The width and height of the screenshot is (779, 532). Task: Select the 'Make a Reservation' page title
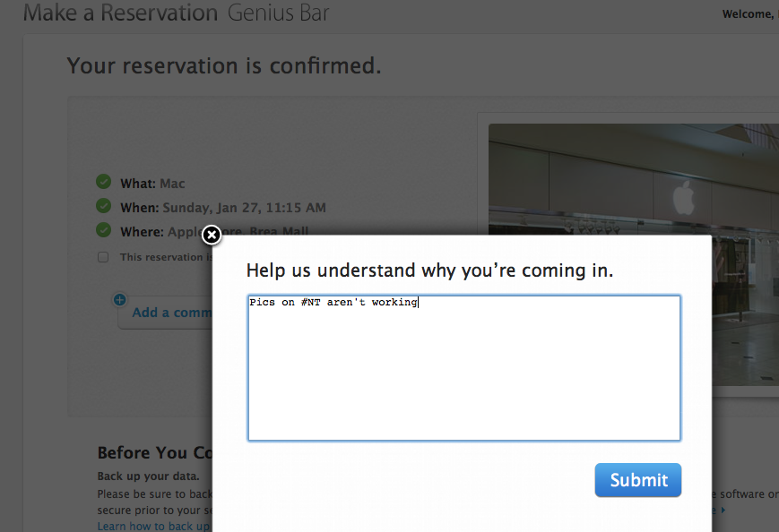121,13
